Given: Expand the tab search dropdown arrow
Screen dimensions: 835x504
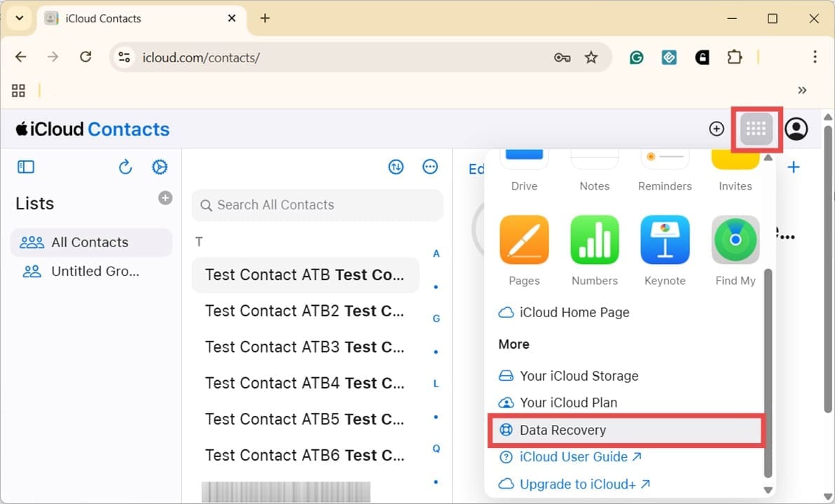Looking at the screenshot, I should tap(19, 18).
